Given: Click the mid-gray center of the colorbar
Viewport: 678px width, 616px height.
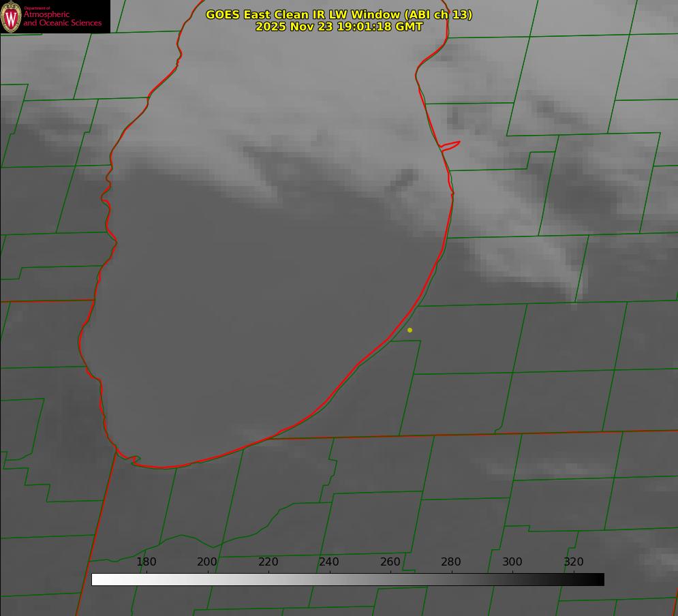Looking at the screenshot, I should 348,579.
